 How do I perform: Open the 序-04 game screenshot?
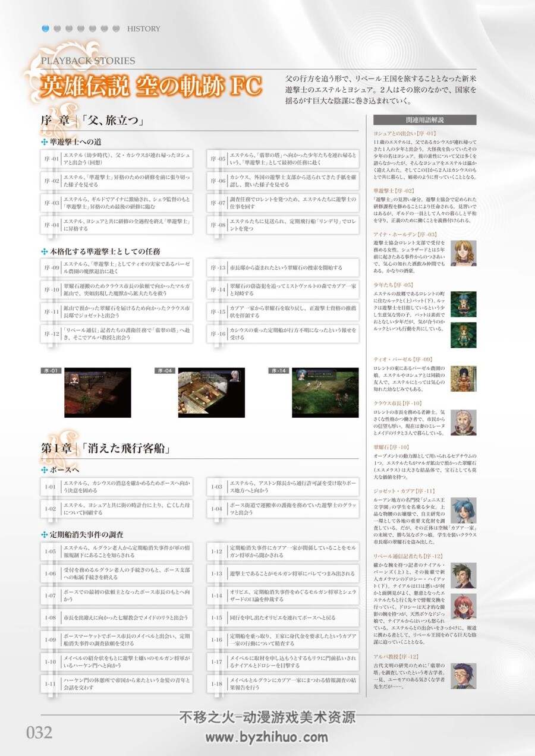click(x=212, y=392)
